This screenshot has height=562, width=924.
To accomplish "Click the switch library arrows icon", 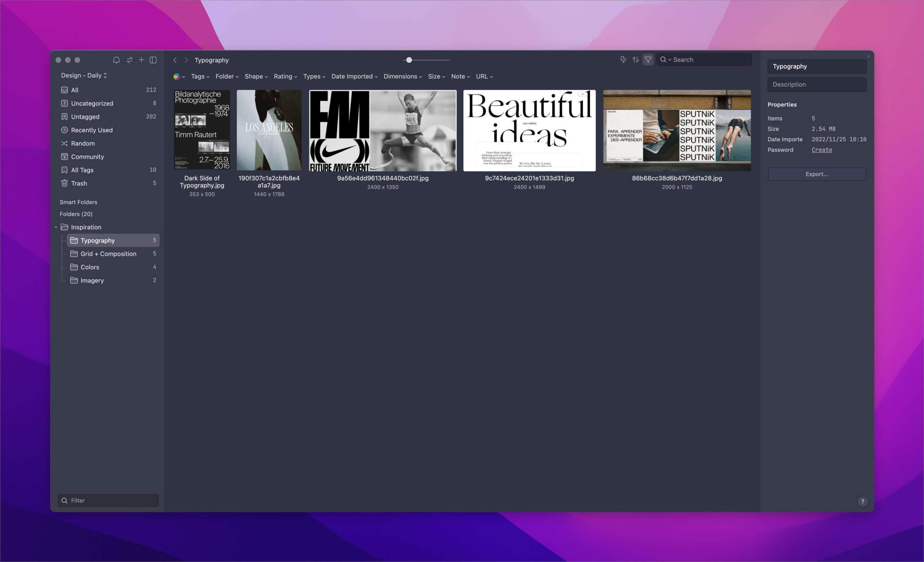I will coord(129,60).
